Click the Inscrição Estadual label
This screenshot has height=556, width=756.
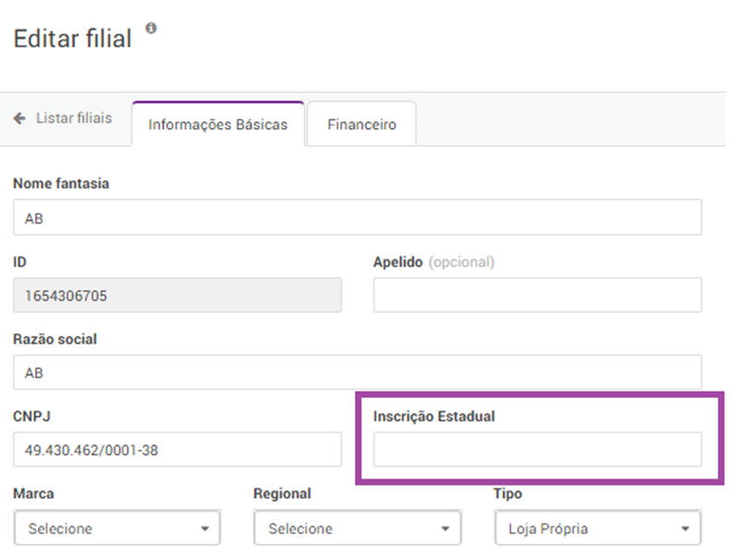pos(434,416)
